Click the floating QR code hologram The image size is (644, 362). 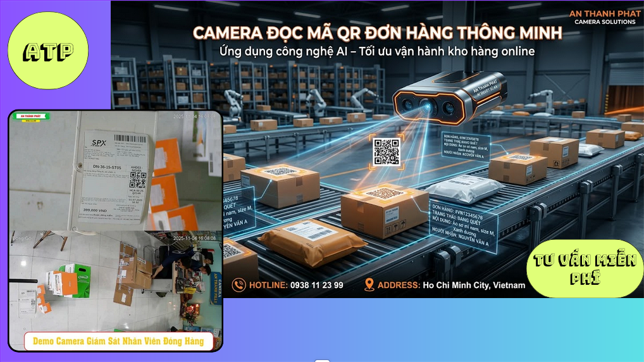386,152
